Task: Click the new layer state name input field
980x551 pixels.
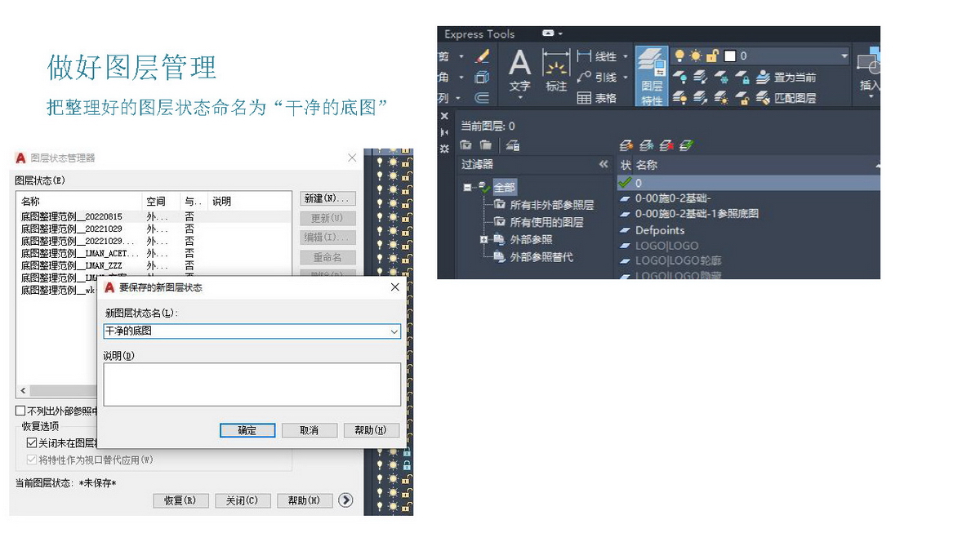Action: coord(246,331)
